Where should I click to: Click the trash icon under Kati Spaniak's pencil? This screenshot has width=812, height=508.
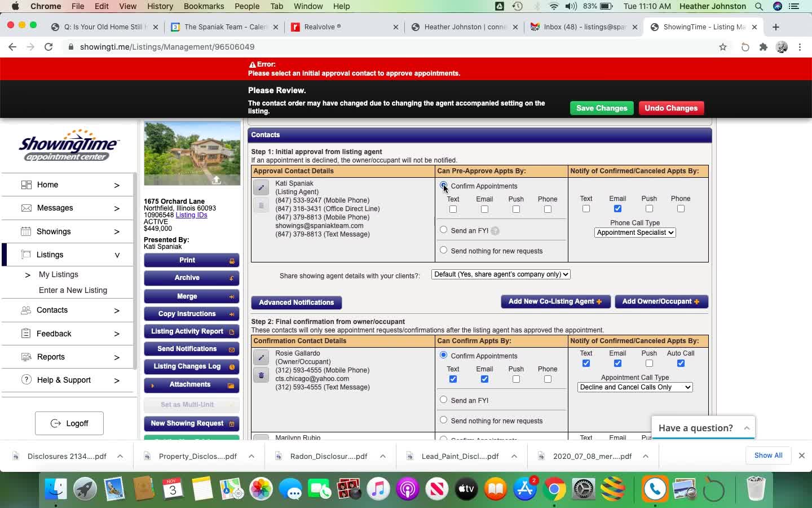tap(261, 205)
